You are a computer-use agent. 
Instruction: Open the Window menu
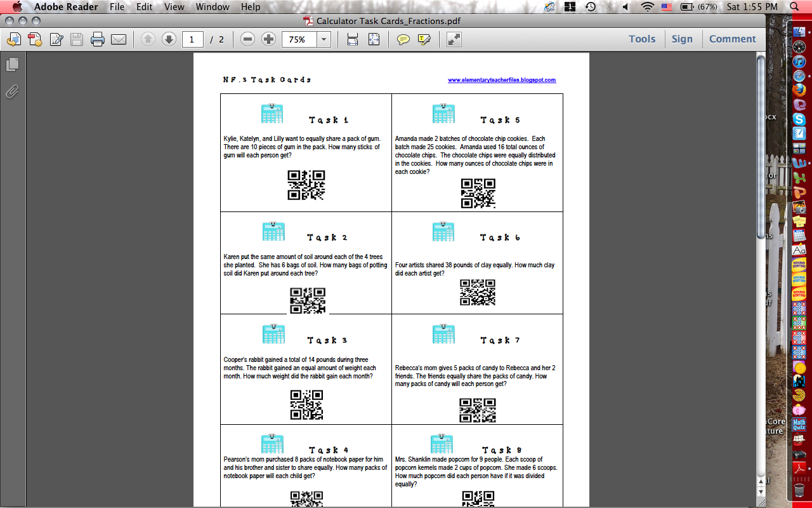click(213, 7)
